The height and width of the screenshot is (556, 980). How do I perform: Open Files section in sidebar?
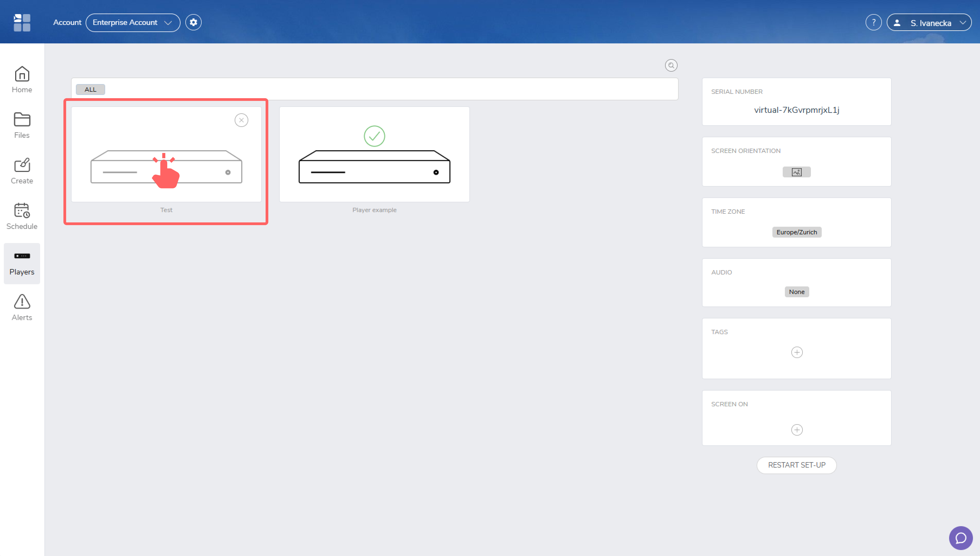click(22, 125)
